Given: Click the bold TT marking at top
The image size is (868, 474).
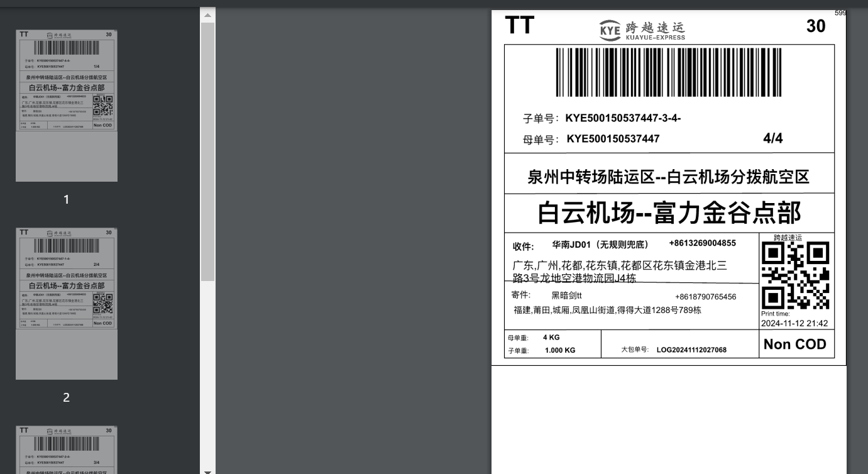Looking at the screenshot, I should pos(520,26).
